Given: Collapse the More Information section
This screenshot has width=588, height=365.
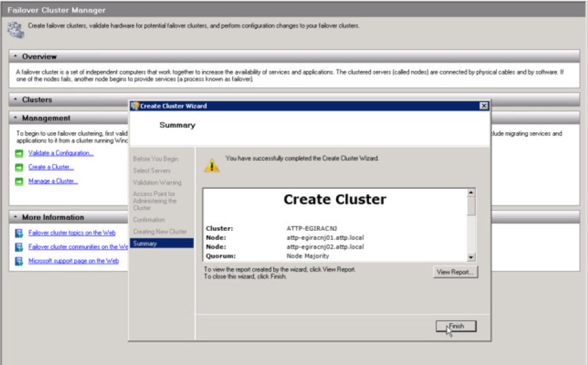Looking at the screenshot, I should click(15, 217).
